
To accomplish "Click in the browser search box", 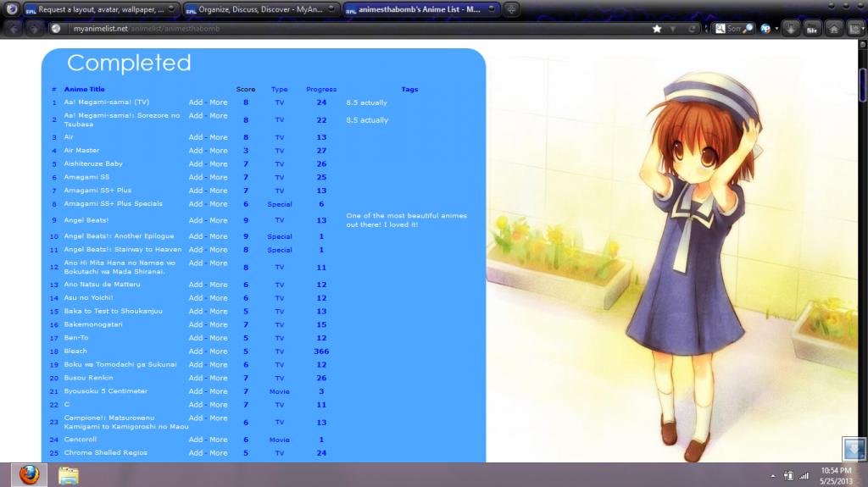I will click(734, 28).
